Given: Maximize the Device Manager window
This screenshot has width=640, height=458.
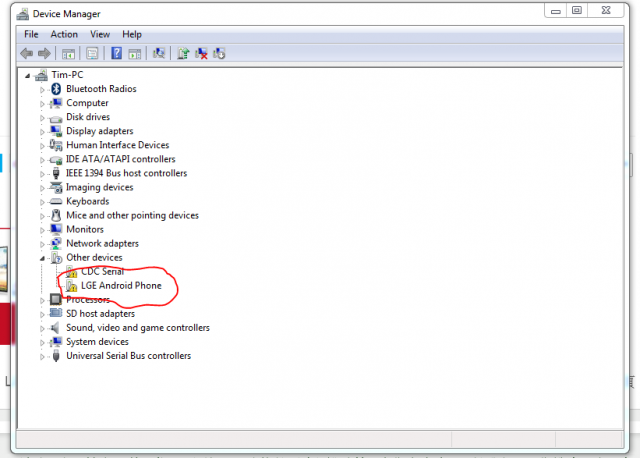Looking at the screenshot, I should tap(577, 11).
